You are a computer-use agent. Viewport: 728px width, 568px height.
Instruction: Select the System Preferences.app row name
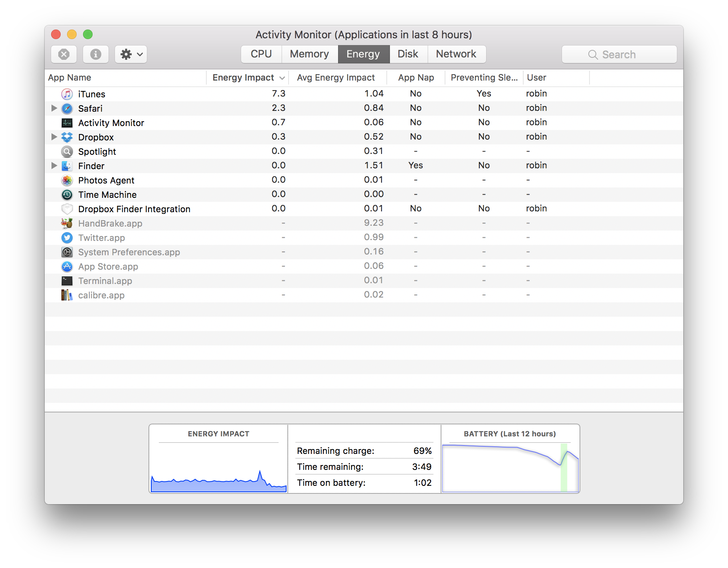click(x=129, y=252)
